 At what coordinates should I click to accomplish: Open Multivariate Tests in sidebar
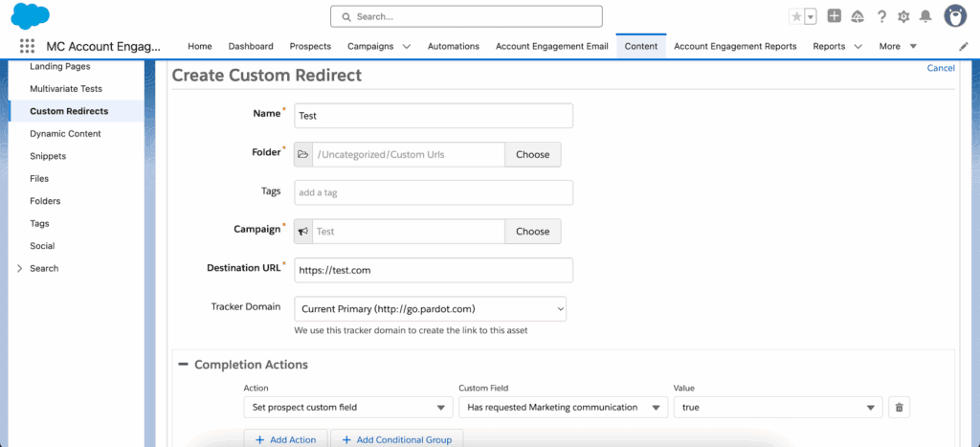pos(66,89)
